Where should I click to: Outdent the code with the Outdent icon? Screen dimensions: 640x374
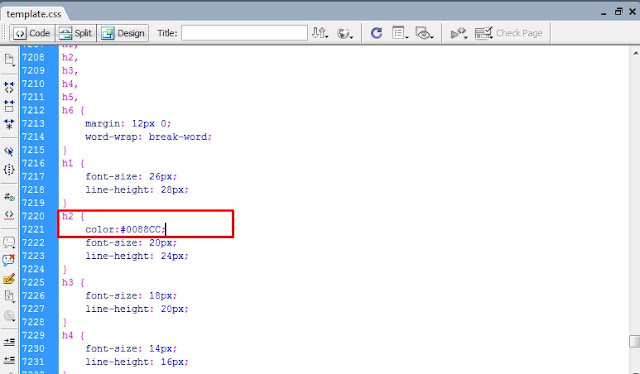(x=9, y=360)
